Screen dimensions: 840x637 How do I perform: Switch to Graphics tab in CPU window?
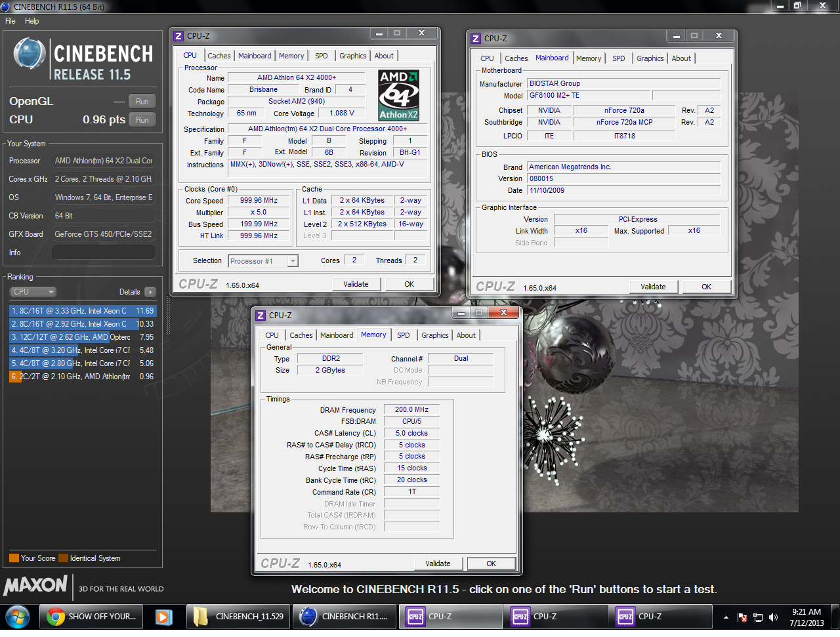click(353, 56)
